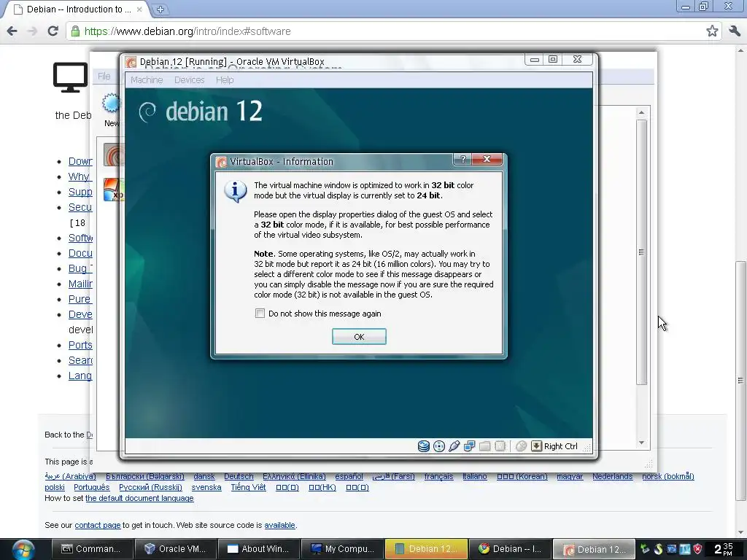Open a new Chrome tab
The image size is (747, 560).
pyautogui.click(x=160, y=9)
